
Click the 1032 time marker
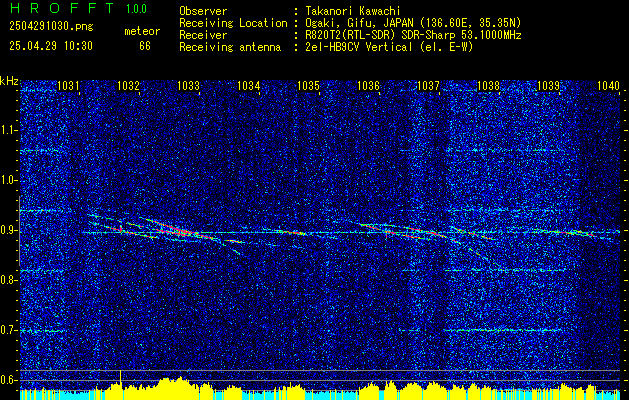pyautogui.click(x=128, y=85)
